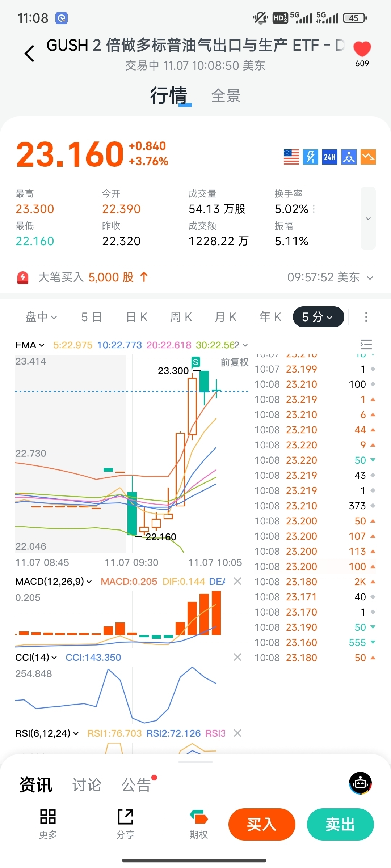The width and height of the screenshot is (391, 868).
Task: Tap the 买入 buy button
Action: coord(262,824)
